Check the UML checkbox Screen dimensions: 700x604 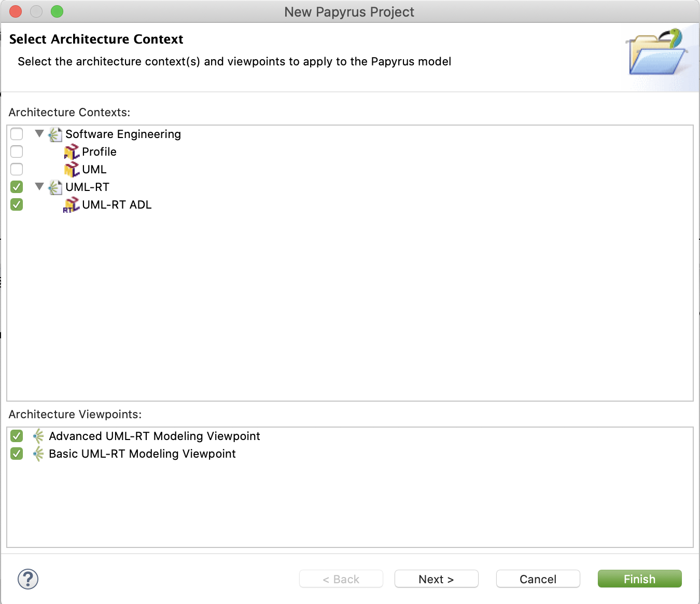point(17,169)
